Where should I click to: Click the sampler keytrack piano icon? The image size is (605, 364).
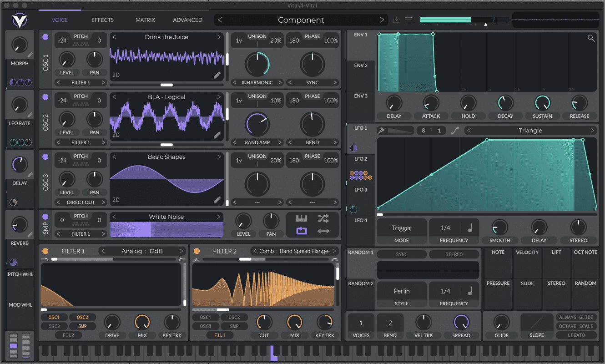click(x=302, y=218)
